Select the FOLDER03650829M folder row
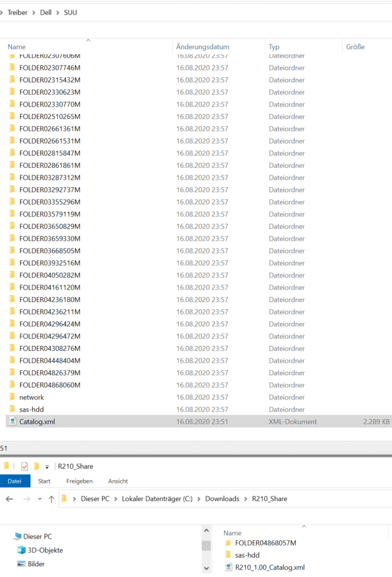The image size is (392, 577). point(50,227)
